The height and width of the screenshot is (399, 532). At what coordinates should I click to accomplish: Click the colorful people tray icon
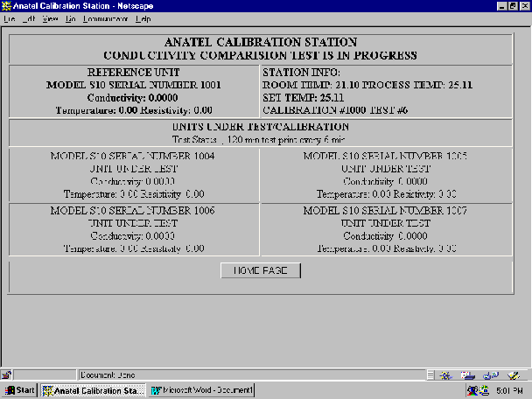tap(472, 391)
